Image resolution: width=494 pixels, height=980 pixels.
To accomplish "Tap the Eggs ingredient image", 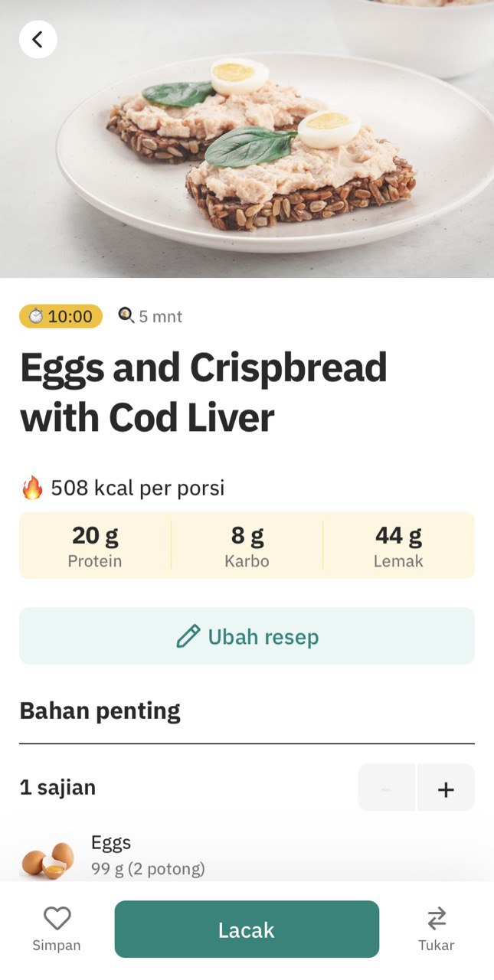I will (47, 857).
